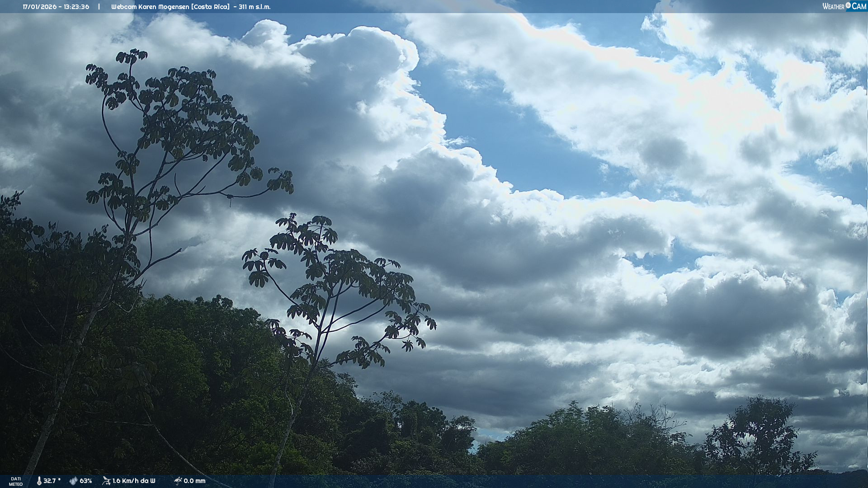Click the humidity water droplets icon
This screenshot has width=868, height=488.
[x=73, y=481]
